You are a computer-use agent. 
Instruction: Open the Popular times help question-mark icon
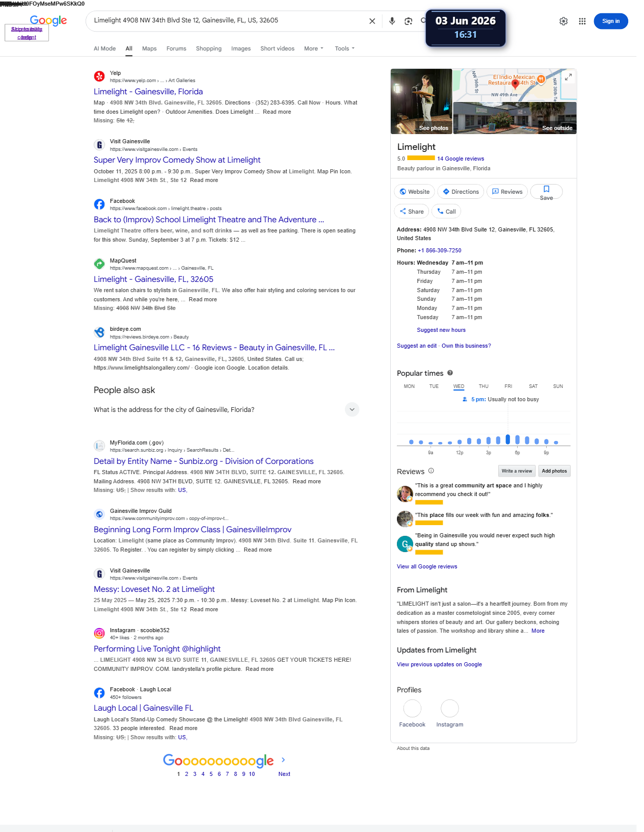pos(450,373)
